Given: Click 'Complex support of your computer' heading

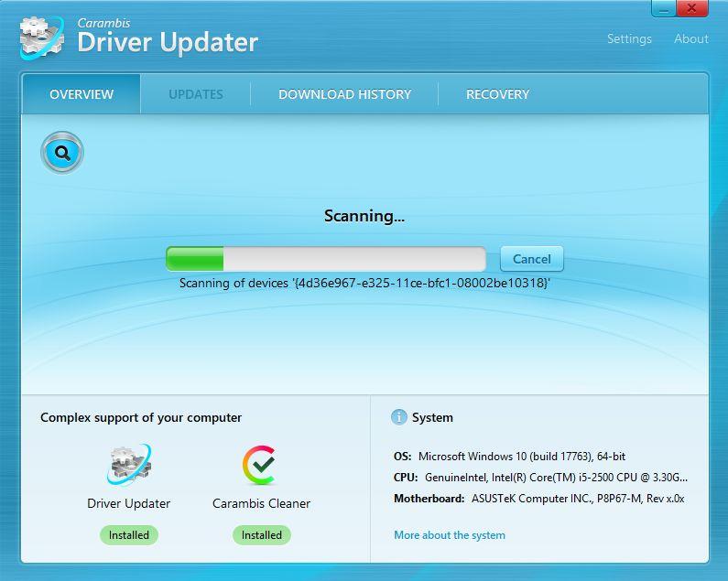Looking at the screenshot, I should (x=141, y=417).
